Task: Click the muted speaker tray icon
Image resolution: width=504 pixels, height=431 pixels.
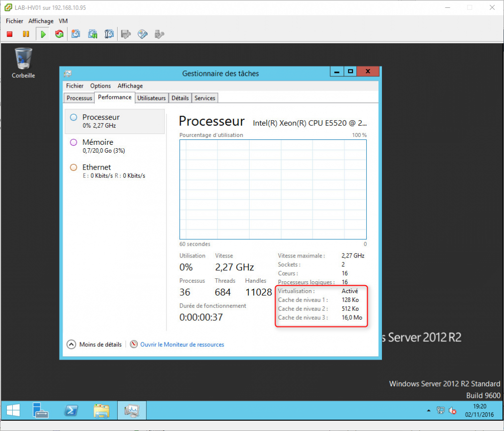Action: pyautogui.click(x=452, y=410)
